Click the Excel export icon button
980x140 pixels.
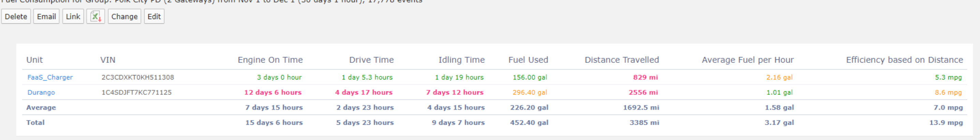pyautogui.click(x=95, y=17)
